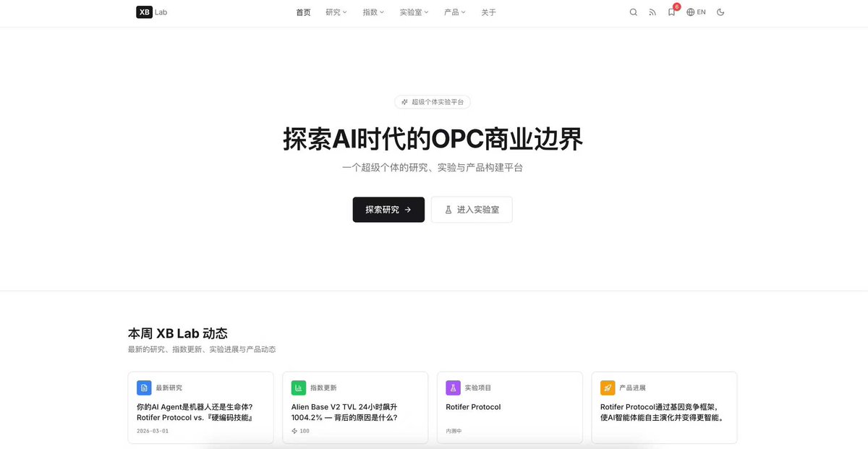Click the 指数更新 card label

(323, 388)
